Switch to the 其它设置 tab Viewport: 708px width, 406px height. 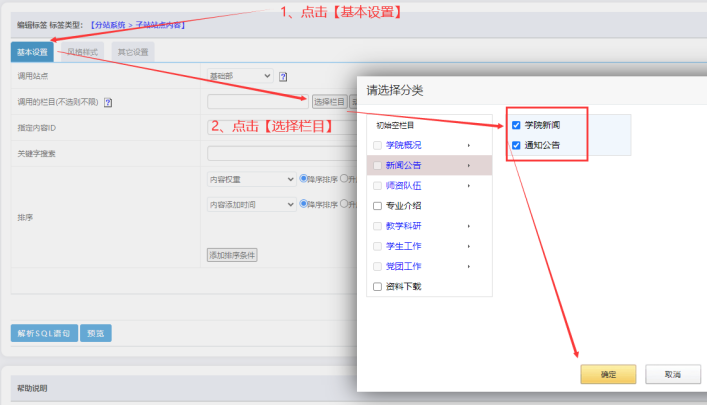(133, 51)
